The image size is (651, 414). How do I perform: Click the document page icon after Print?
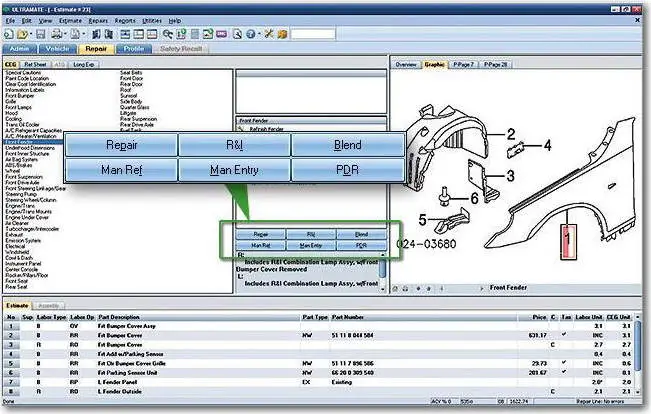point(75,34)
